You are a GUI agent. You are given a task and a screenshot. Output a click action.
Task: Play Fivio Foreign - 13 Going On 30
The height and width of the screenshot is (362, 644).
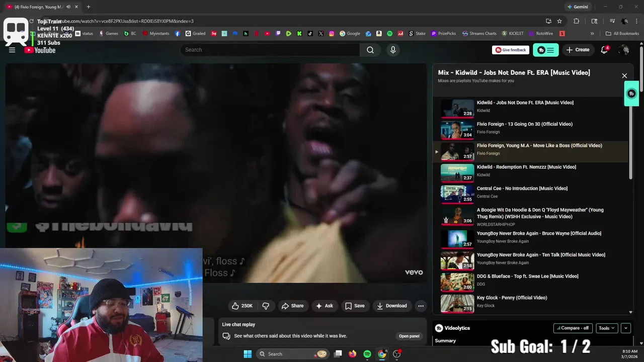457,130
